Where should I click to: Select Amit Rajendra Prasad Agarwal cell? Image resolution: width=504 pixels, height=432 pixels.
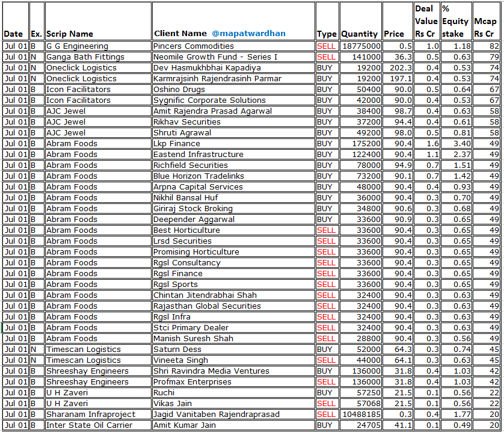click(x=234, y=111)
